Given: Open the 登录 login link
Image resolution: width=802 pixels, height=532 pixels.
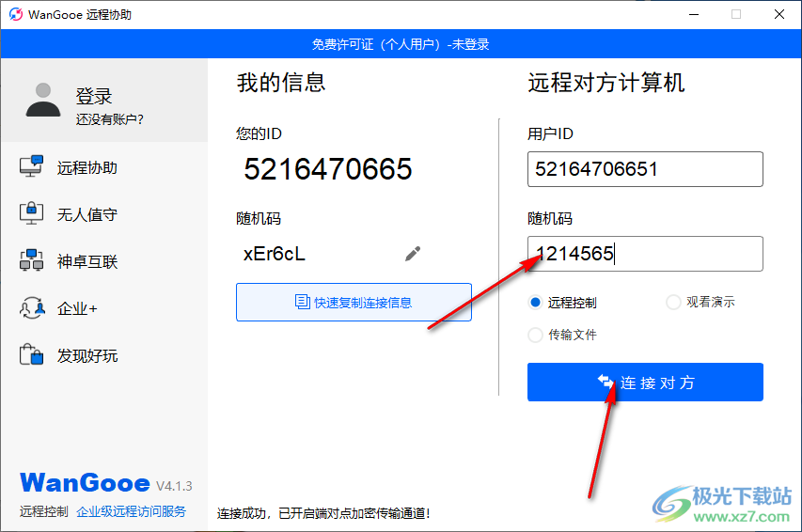Looking at the screenshot, I should point(94,96).
